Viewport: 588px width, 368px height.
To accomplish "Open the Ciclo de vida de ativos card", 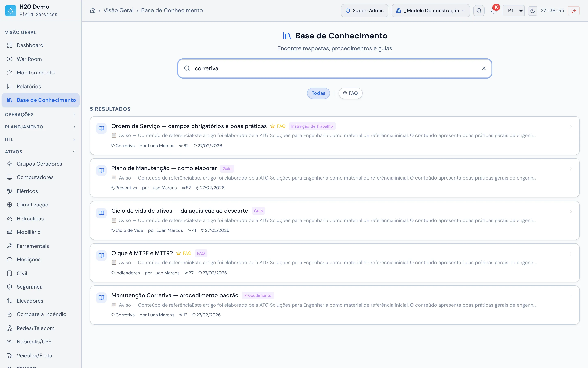I will [x=335, y=220].
